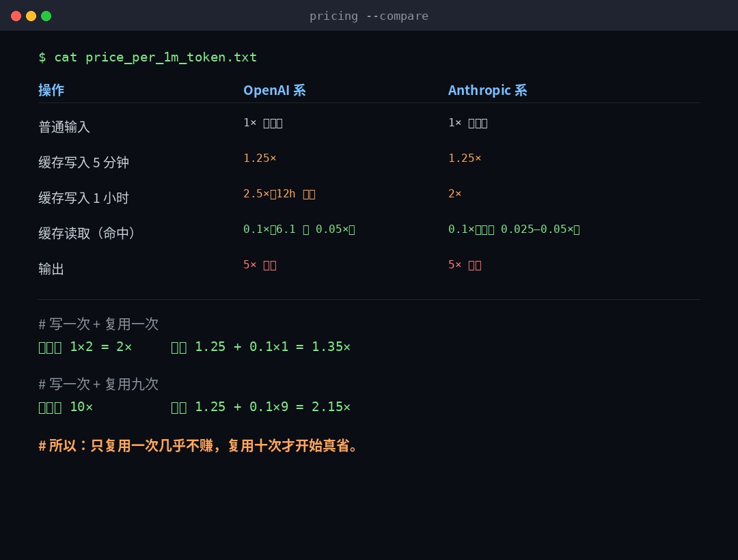Image resolution: width=738 pixels, height=560 pixels.
Task: Select the "缓存写入 1 小时" row label
Action: coord(83,197)
